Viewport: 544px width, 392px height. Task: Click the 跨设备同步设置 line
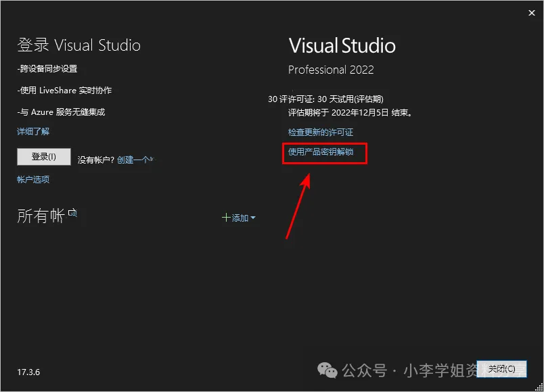click(47, 69)
